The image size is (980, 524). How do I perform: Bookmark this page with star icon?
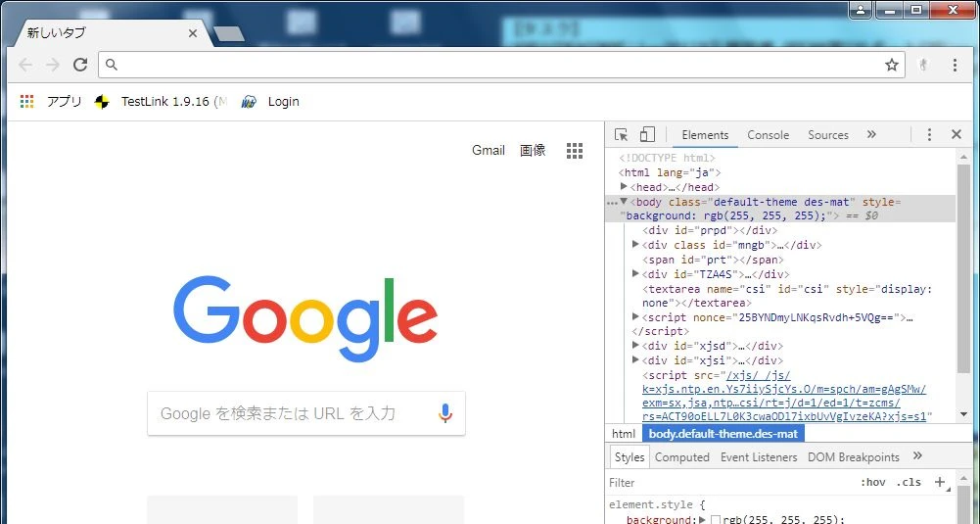pos(891,65)
